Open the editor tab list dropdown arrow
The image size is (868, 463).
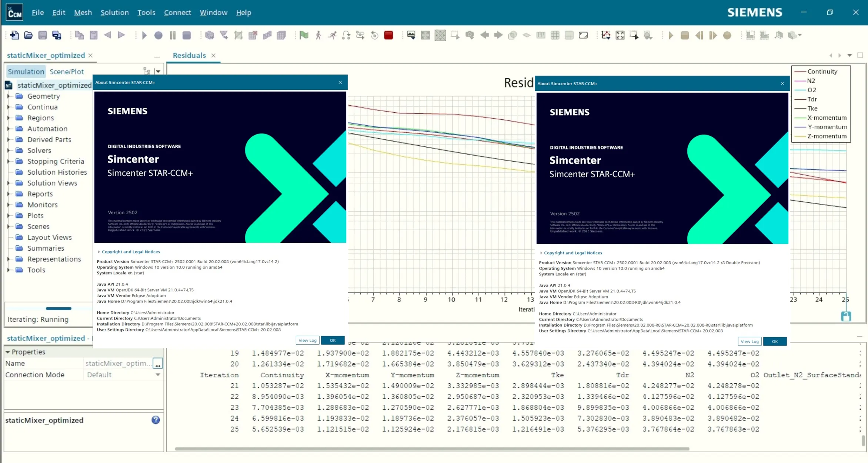pyautogui.click(x=849, y=55)
